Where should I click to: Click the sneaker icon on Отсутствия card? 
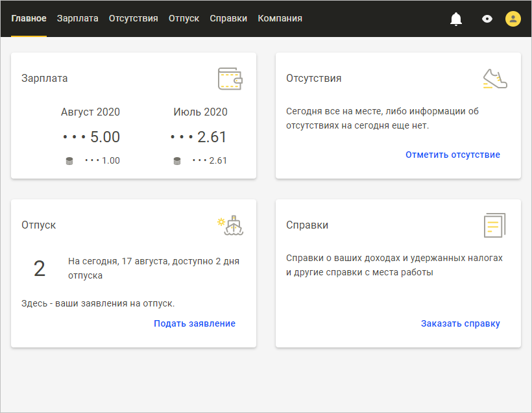click(x=495, y=79)
